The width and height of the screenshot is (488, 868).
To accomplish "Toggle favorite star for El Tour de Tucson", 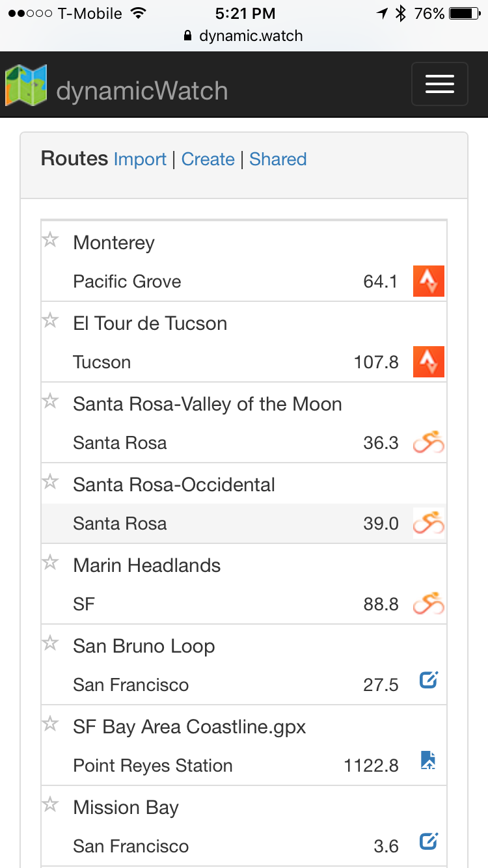I will (x=50, y=321).
